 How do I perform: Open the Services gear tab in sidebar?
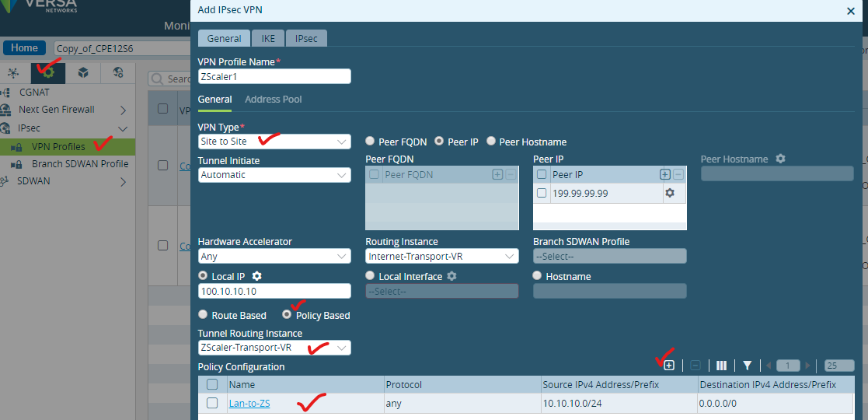48,72
